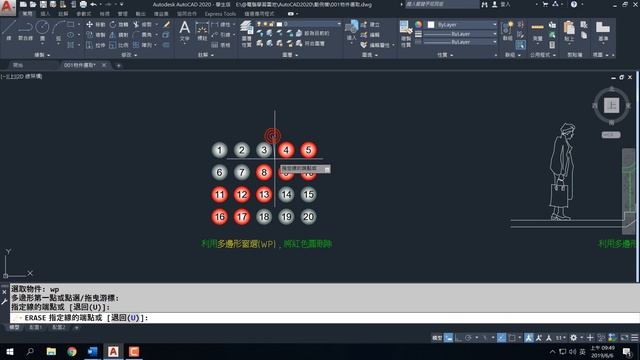Open the workspace switching gear dropdown

click(575, 338)
